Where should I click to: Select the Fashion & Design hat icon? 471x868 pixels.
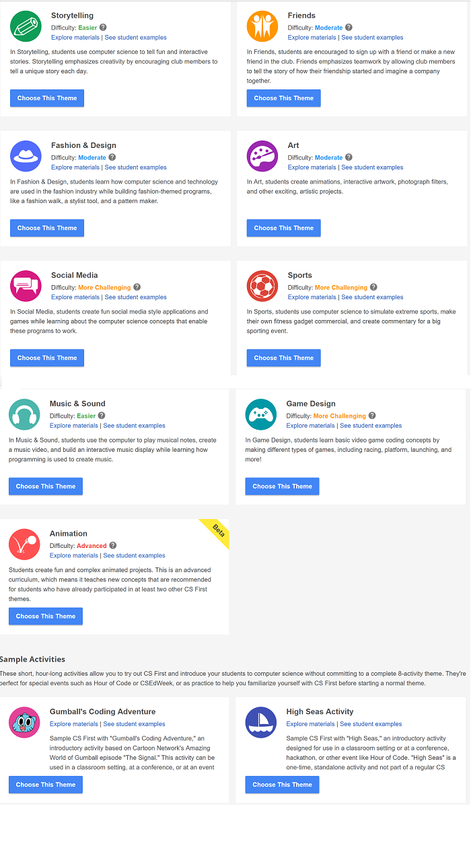(x=26, y=156)
